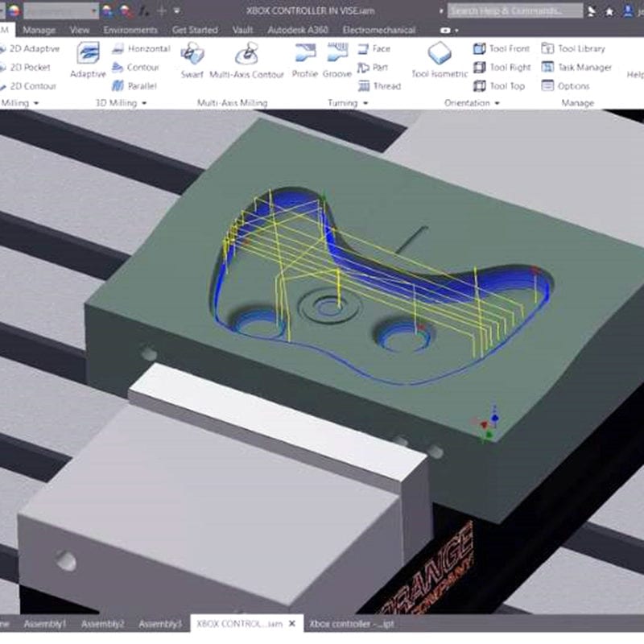Viewport: 644px width, 644px height.
Task: Open the Electromechanical ribbon tab
Action: pyautogui.click(x=379, y=30)
